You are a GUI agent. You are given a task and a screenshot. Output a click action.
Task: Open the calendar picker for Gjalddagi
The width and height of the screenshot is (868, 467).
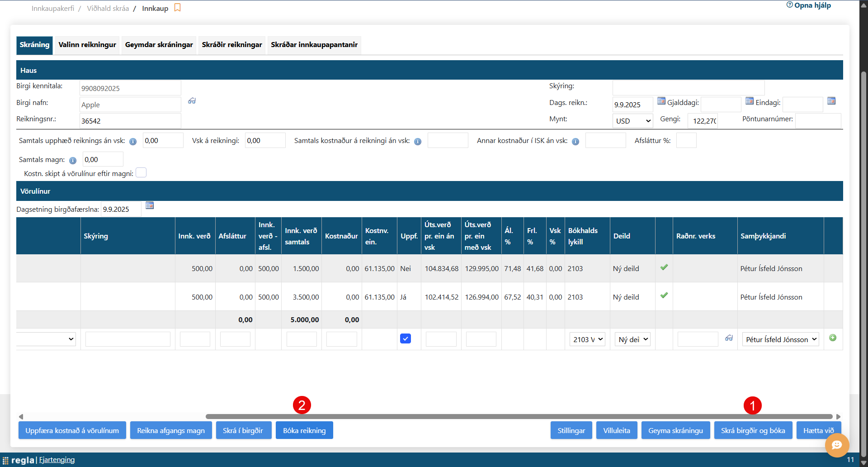coord(749,101)
